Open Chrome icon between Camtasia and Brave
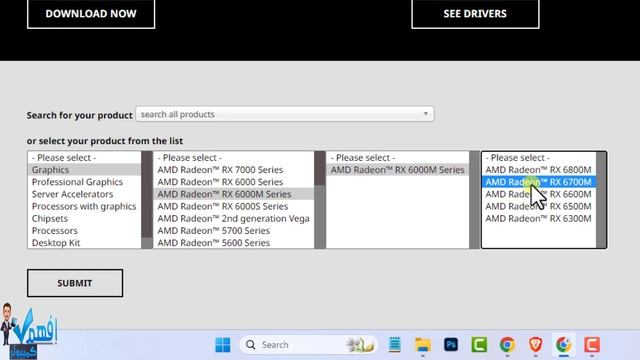Image resolution: width=640 pixels, height=360 pixels. pos(507,345)
